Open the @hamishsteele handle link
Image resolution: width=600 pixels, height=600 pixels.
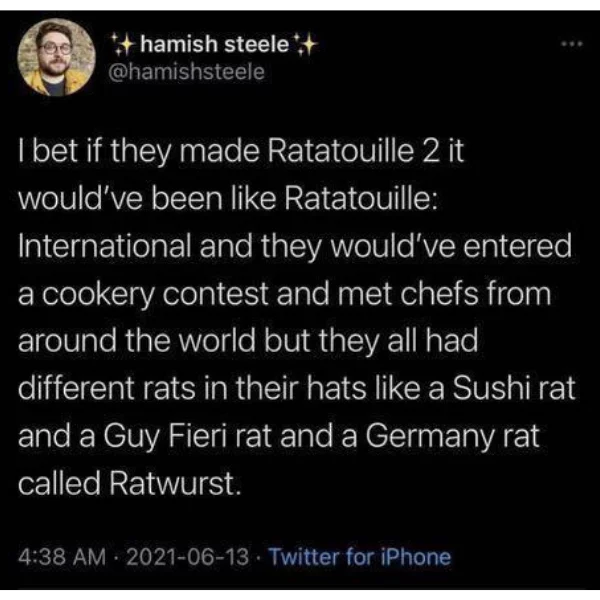[187, 72]
